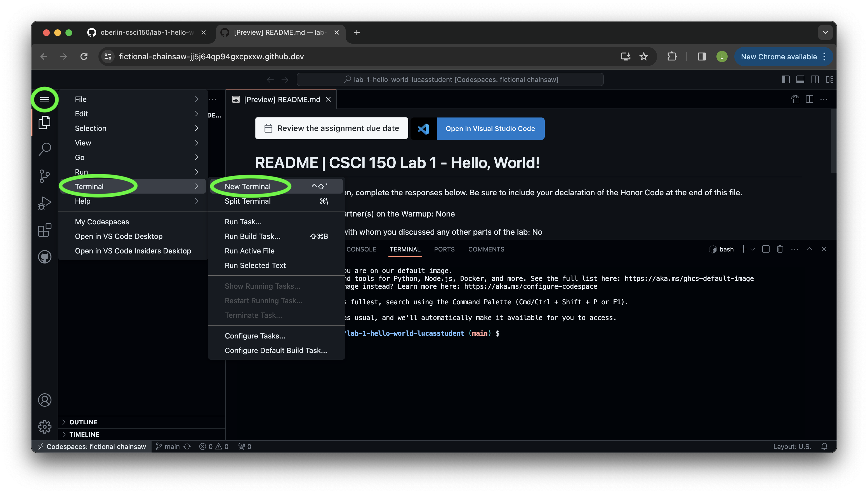The image size is (868, 494).
Task: Open the Chrome extensions puzzle icon
Action: click(x=672, y=56)
